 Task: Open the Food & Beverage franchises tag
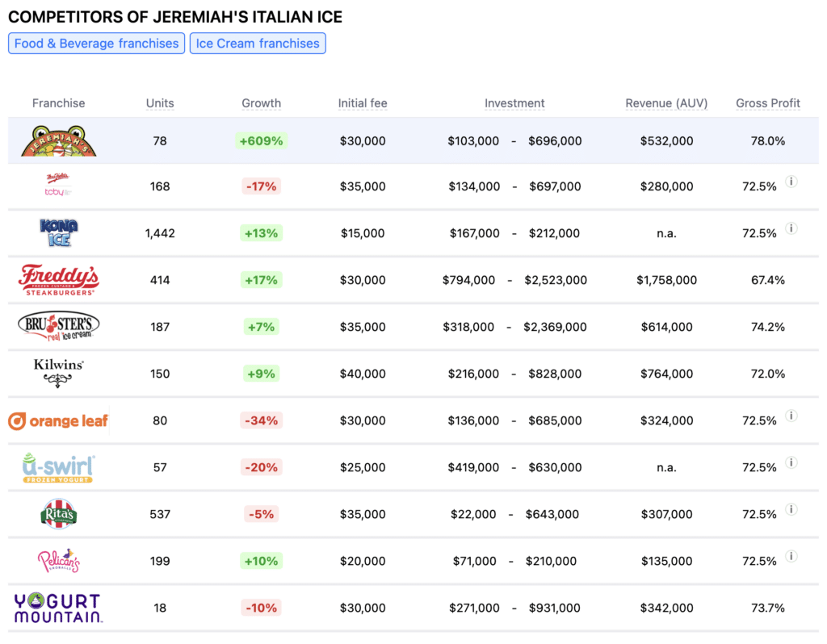97,44
